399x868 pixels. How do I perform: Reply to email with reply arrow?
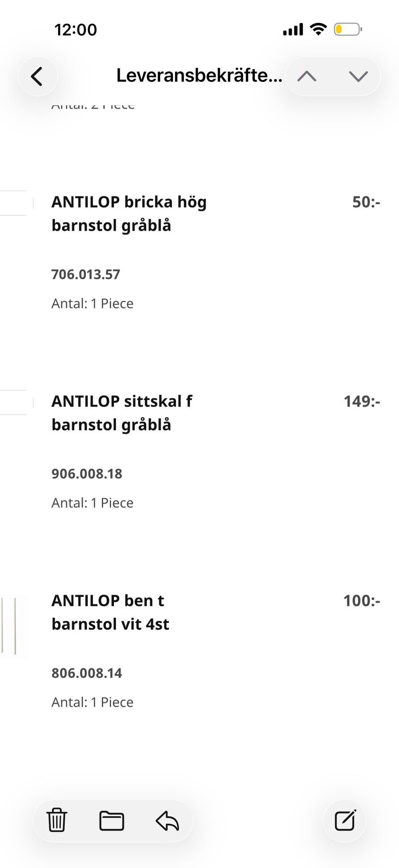167,821
